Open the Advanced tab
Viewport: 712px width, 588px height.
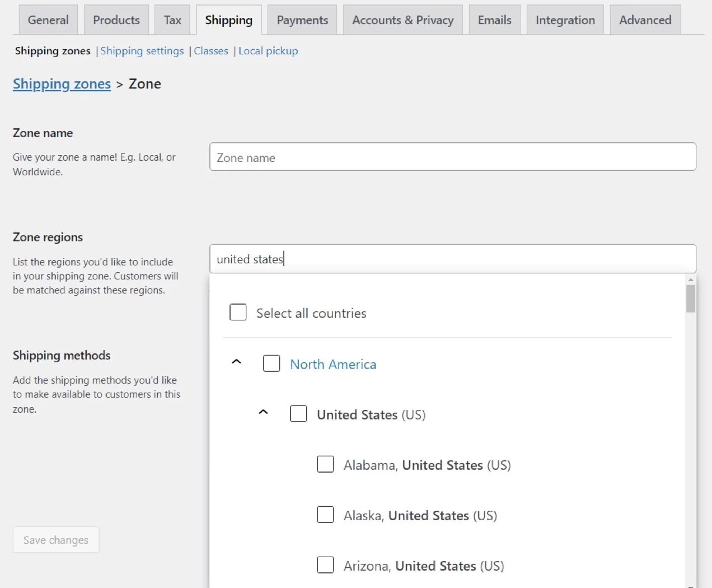(645, 20)
